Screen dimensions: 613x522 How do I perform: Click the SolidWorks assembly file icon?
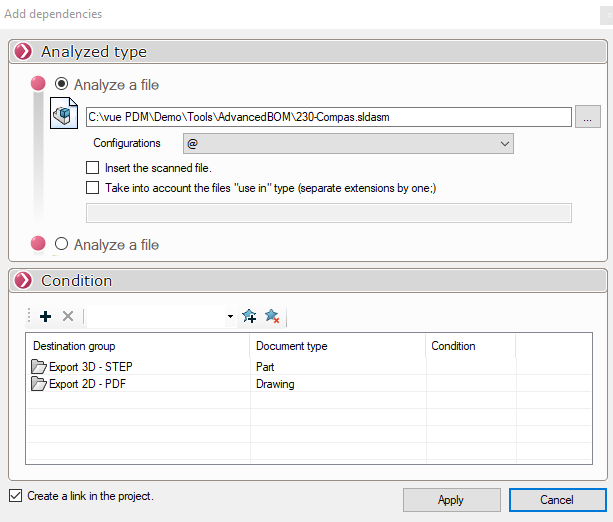(65, 115)
